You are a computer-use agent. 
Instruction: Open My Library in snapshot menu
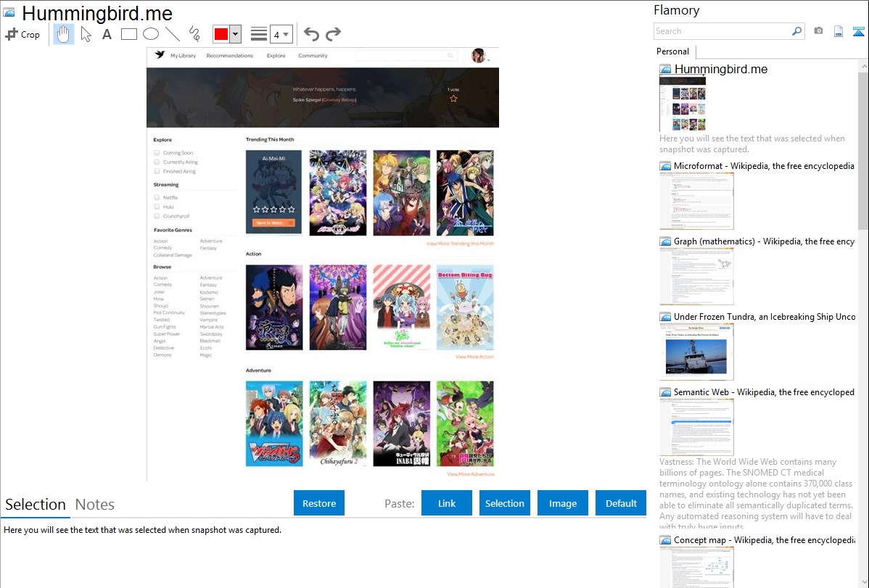pyautogui.click(x=183, y=55)
